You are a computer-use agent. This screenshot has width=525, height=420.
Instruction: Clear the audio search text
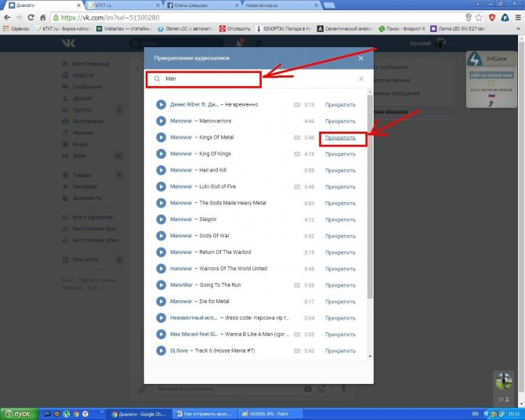pos(361,78)
